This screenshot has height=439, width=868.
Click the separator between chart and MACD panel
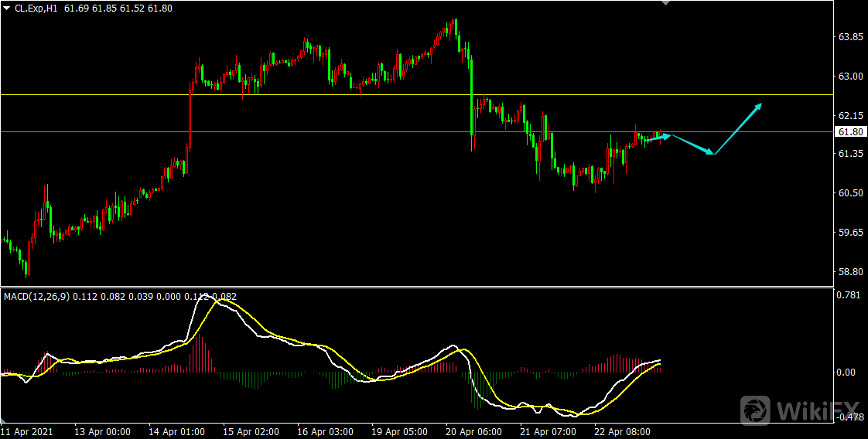[x=418, y=287]
